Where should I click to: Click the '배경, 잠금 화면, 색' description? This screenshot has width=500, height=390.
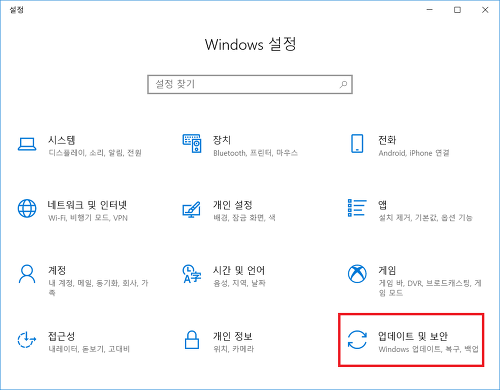[244, 218]
